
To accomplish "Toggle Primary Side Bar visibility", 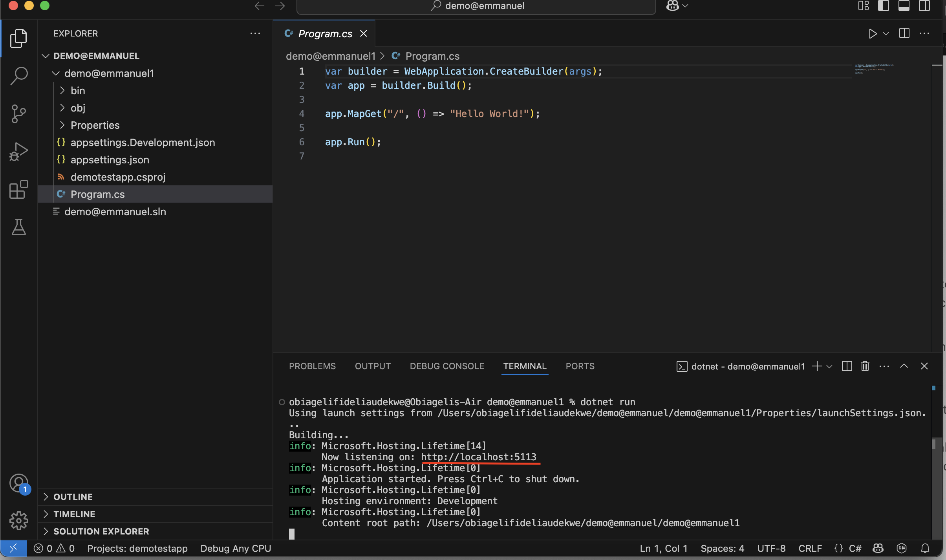I will [x=884, y=6].
